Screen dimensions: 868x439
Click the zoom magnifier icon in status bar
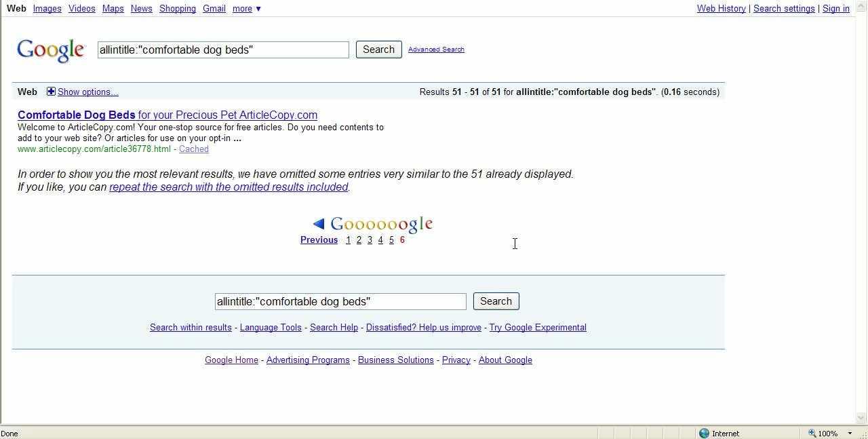812,434
